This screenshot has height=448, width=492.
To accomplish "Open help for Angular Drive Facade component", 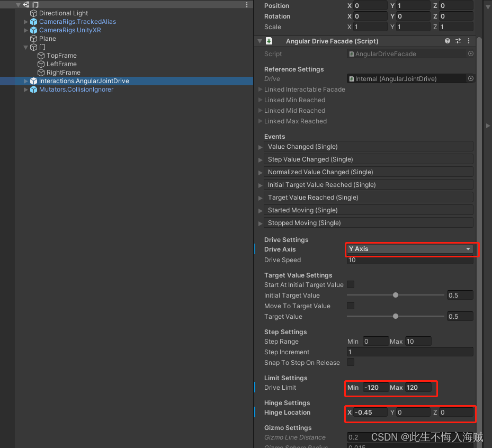I will pyautogui.click(x=447, y=41).
